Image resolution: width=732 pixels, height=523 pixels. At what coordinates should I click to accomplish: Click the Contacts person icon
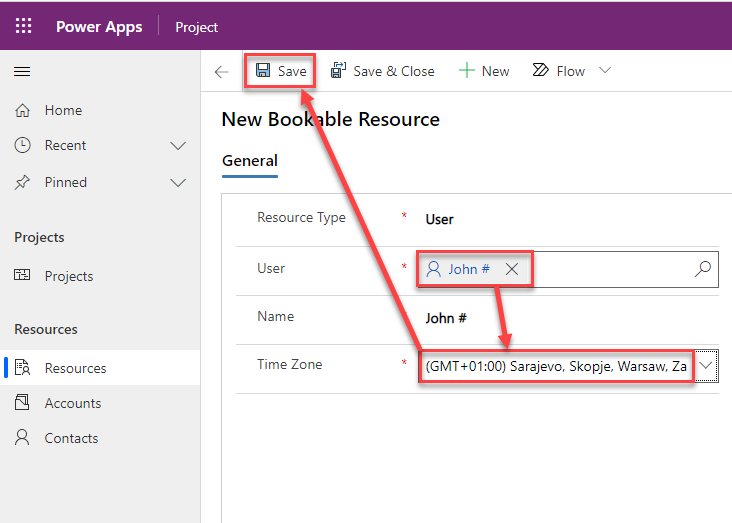[x=23, y=438]
